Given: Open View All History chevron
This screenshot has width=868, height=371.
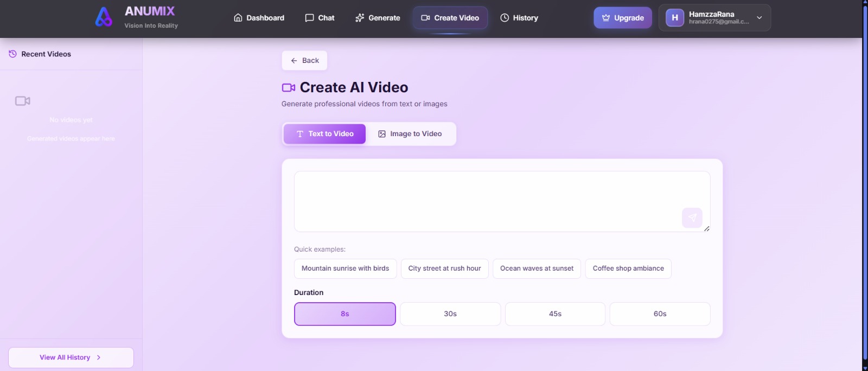Looking at the screenshot, I should pyautogui.click(x=99, y=357).
